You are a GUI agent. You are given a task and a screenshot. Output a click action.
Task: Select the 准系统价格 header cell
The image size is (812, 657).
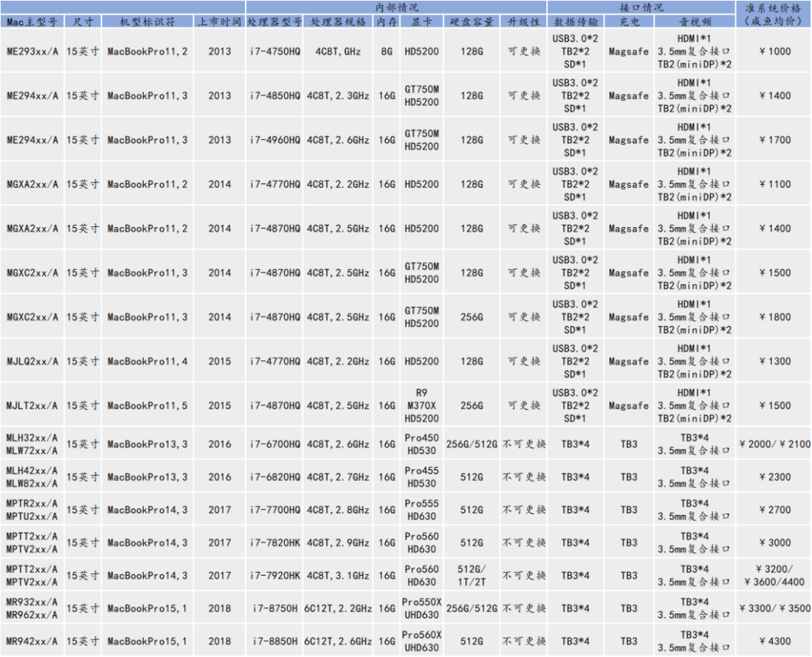[x=774, y=14]
